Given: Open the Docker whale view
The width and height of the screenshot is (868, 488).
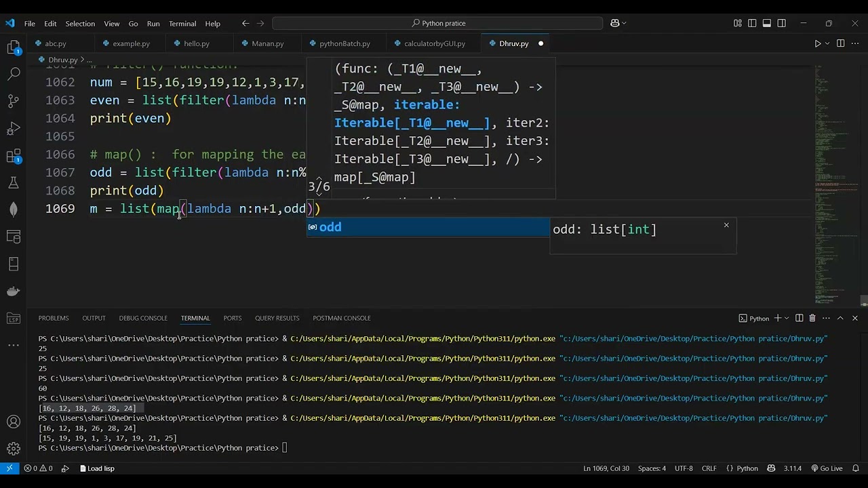Looking at the screenshot, I should point(14,291).
